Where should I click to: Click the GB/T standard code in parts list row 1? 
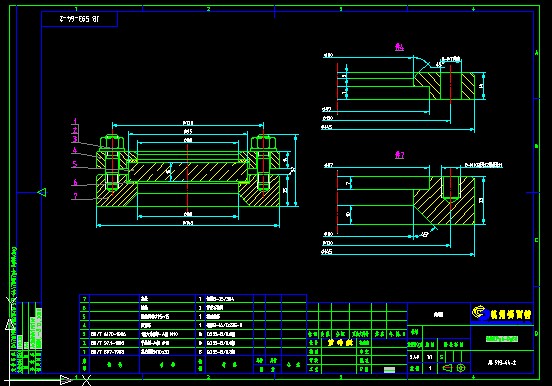pos(107,352)
